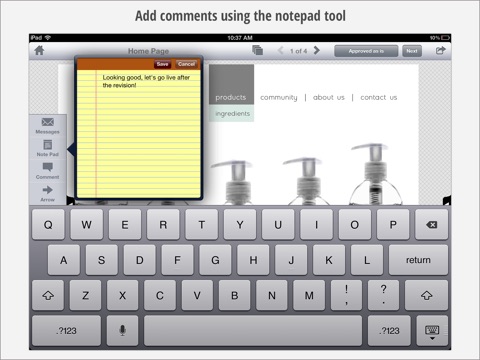Tap the return key on the keyboard
480x360 pixels.
pyautogui.click(x=418, y=260)
